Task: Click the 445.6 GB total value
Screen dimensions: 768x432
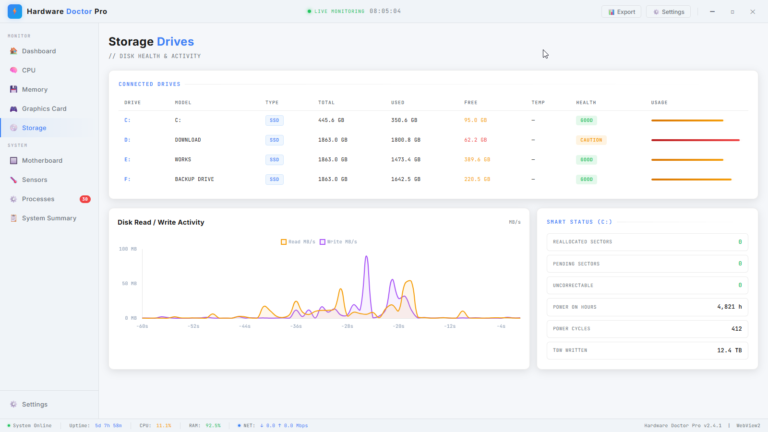Action: 331,120
